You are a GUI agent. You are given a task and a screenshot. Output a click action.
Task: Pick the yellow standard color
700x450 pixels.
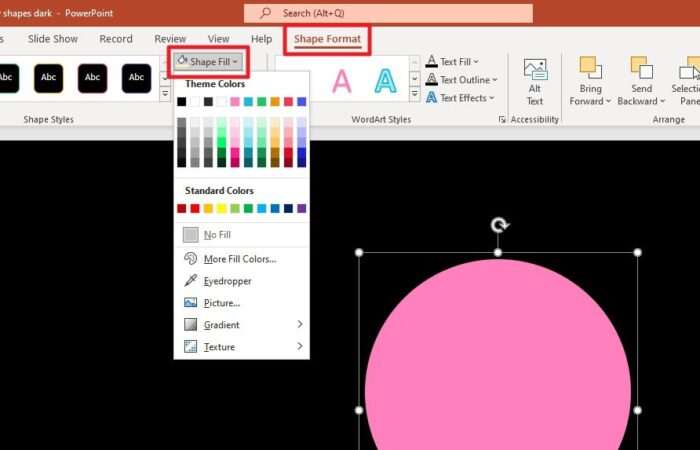pyautogui.click(x=221, y=208)
